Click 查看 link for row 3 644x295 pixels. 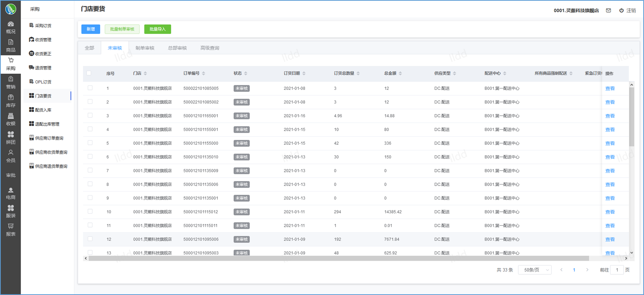point(610,116)
